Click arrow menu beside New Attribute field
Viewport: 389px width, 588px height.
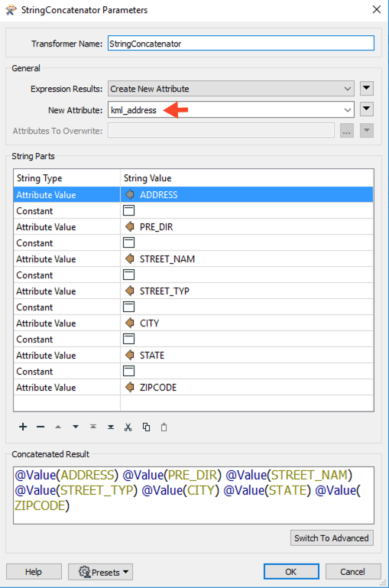tap(367, 109)
